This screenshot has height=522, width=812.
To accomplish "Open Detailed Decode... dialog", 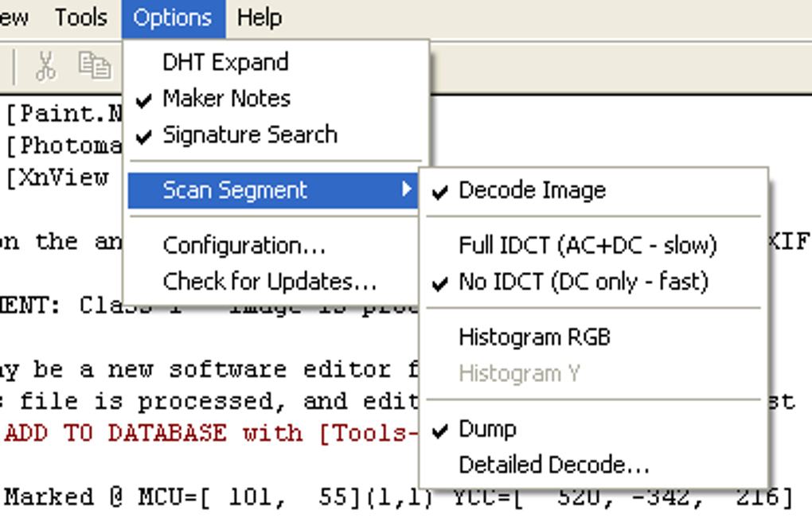I will click(554, 465).
